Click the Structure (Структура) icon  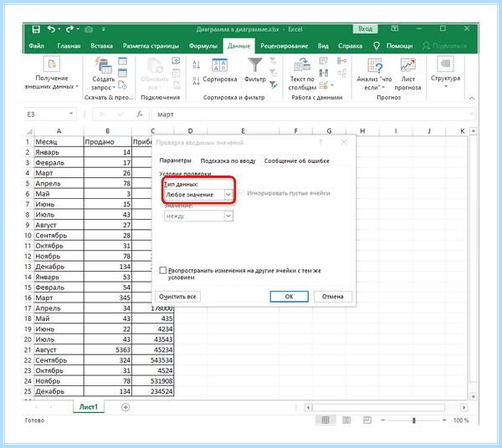(445, 64)
